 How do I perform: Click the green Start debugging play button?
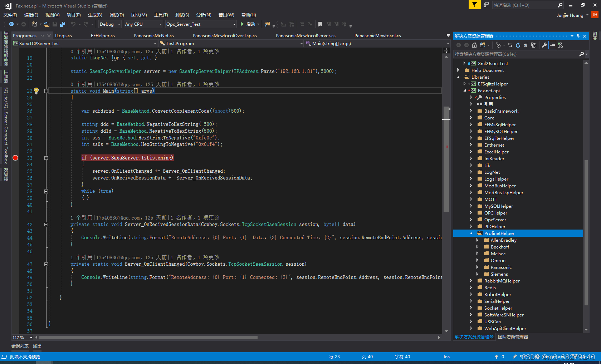tap(242, 24)
